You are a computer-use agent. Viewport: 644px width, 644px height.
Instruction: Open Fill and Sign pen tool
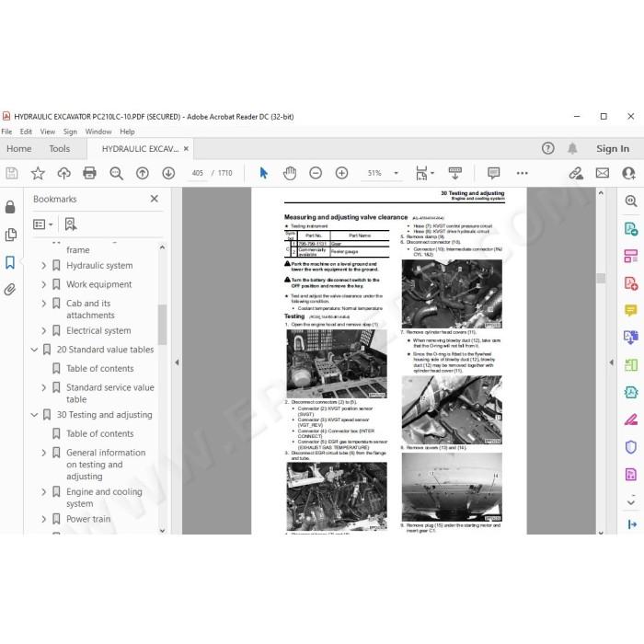coord(631,420)
